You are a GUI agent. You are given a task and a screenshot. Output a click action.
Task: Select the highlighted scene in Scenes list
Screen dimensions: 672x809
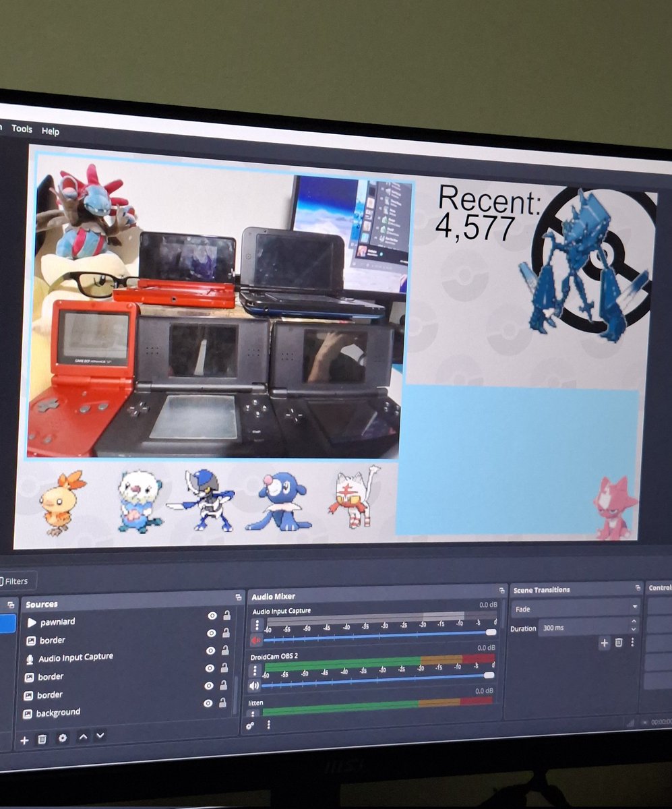7,623
